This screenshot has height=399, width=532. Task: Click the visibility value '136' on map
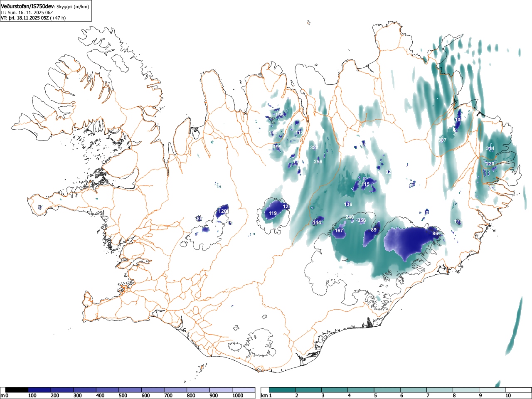point(348,204)
